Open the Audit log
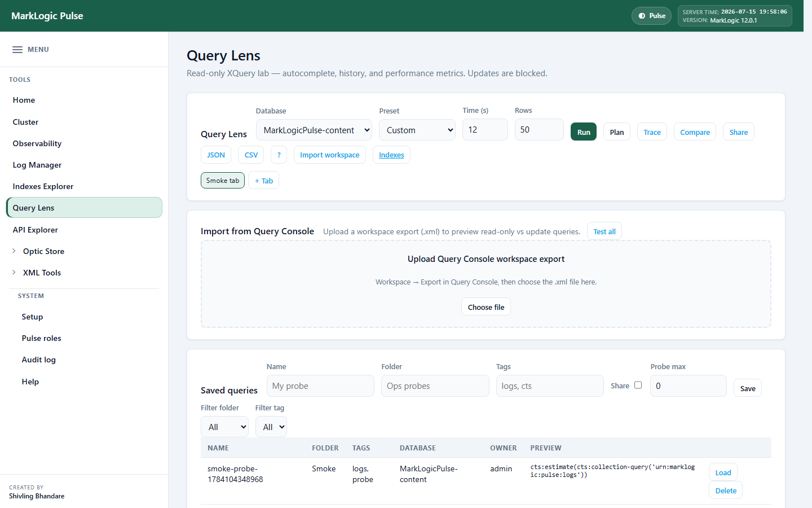Image resolution: width=812 pixels, height=508 pixels. [x=38, y=360]
